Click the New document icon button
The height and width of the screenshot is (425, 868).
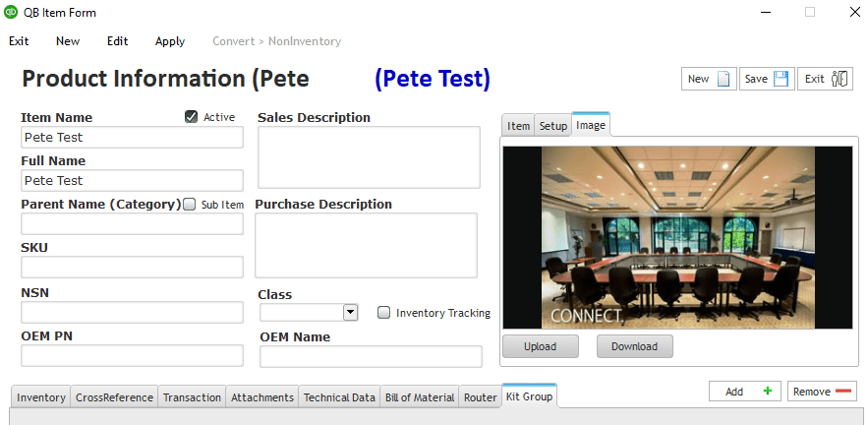point(708,79)
